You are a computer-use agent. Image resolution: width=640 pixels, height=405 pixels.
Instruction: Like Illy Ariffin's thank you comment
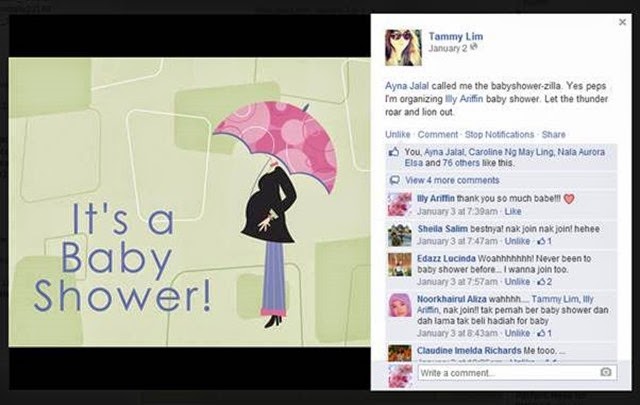513,211
